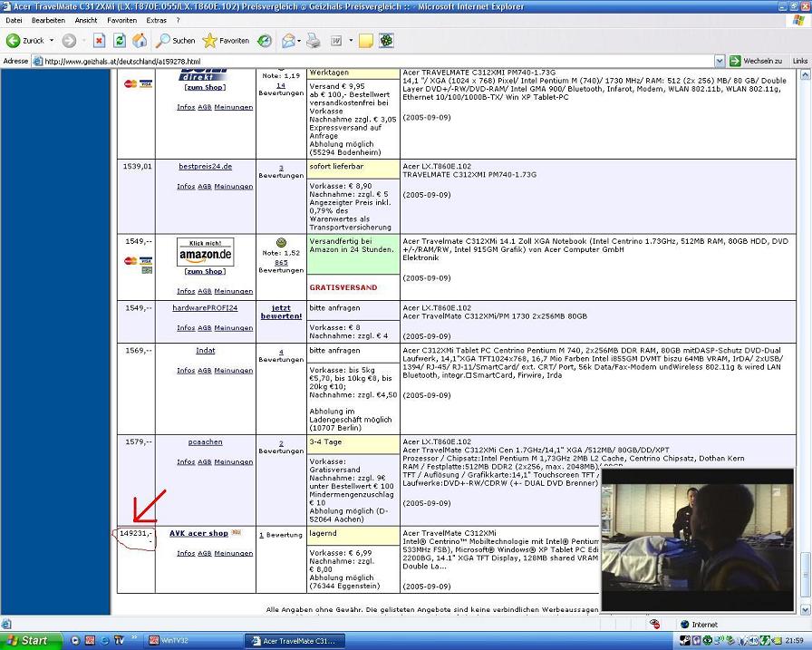The image size is (812, 650).
Task: Click the blocked-popup icon in status bar
Action: click(655, 624)
